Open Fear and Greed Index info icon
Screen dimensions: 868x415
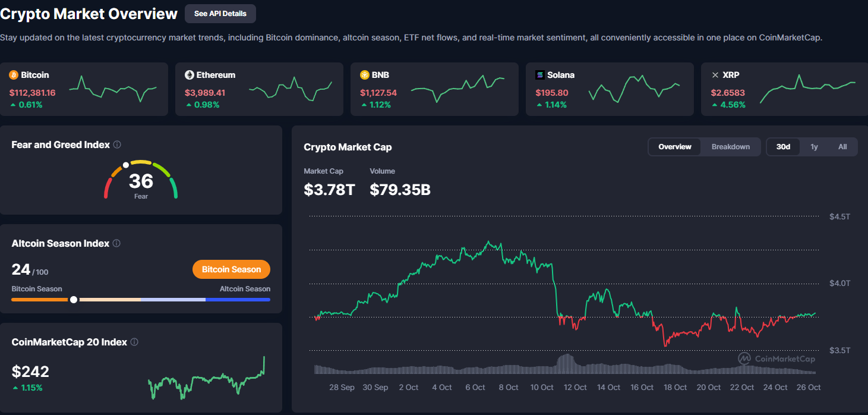coord(117,144)
